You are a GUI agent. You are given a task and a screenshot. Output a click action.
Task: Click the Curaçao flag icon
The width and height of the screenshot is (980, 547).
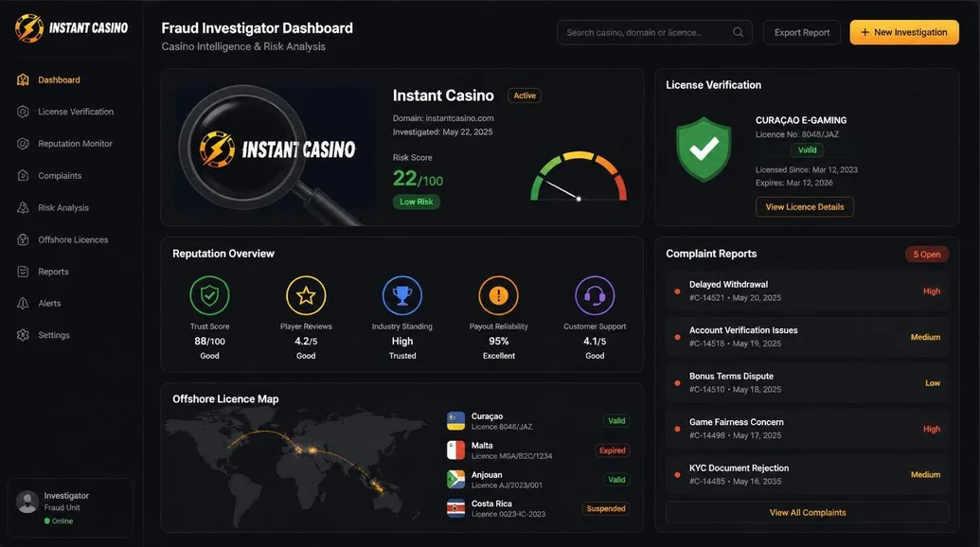click(x=455, y=421)
